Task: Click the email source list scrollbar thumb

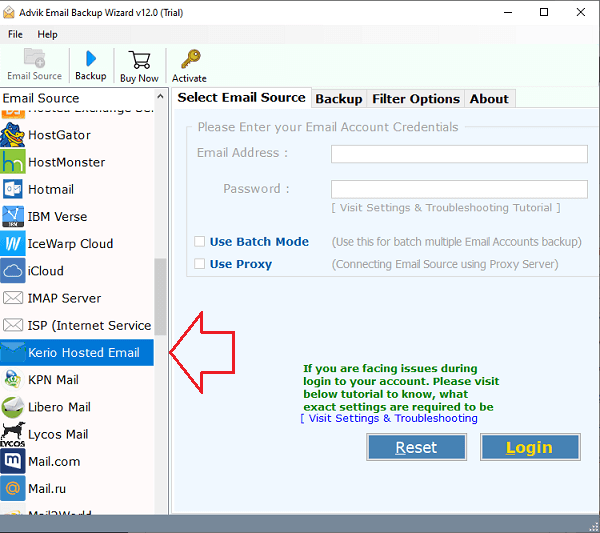Action: 160,297
